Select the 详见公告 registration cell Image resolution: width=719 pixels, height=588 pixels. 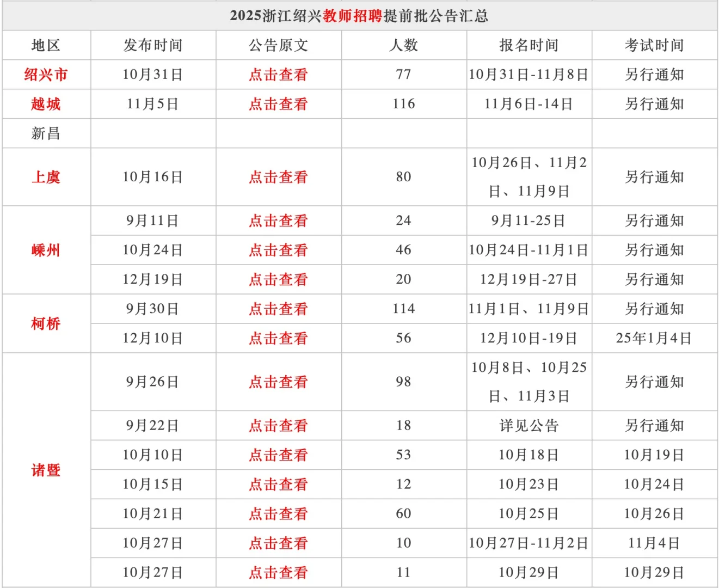tap(529, 425)
